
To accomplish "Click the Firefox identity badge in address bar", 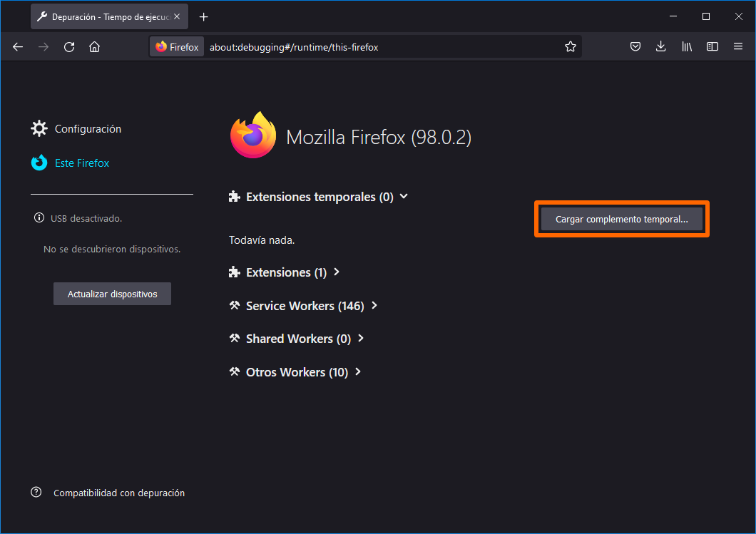I will 177,47.
